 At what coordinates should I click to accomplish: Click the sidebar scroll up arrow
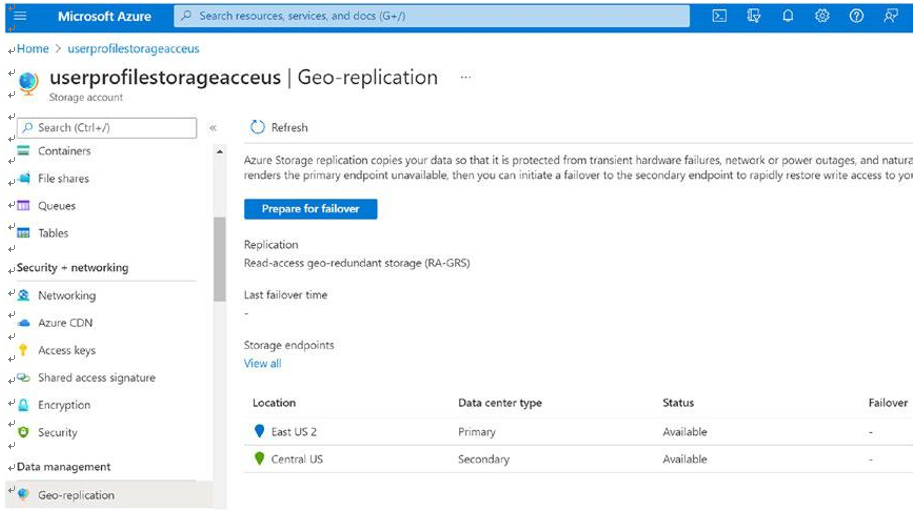tap(220, 152)
